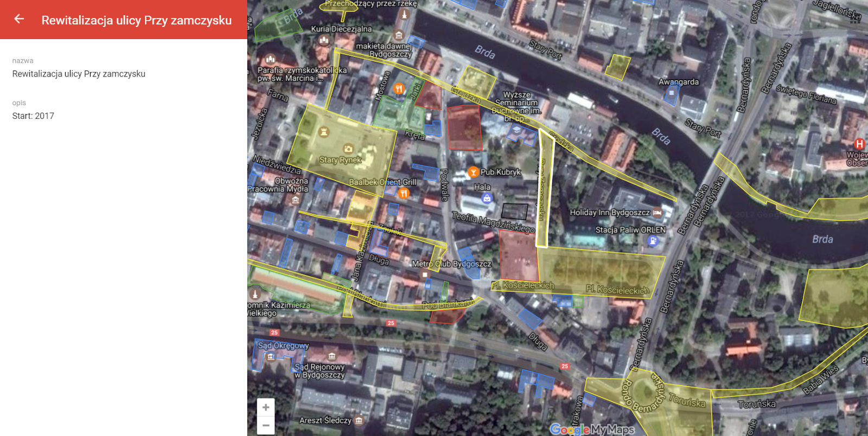Click the Toruńska street label
The height and width of the screenshot is (436, 868).
click(x=757, y=405)
